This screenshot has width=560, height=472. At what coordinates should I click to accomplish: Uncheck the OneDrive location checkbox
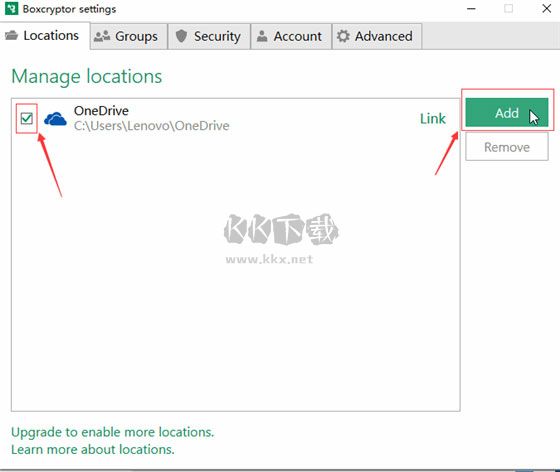pos(27,118)
